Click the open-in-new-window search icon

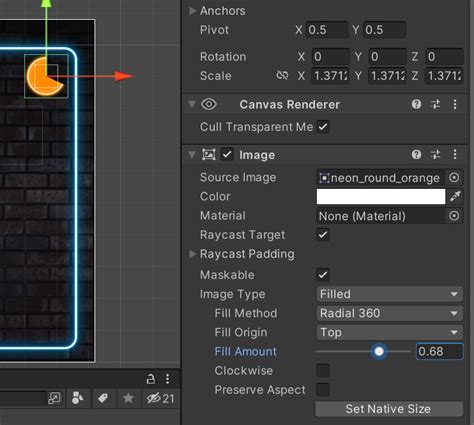(55, 398)
